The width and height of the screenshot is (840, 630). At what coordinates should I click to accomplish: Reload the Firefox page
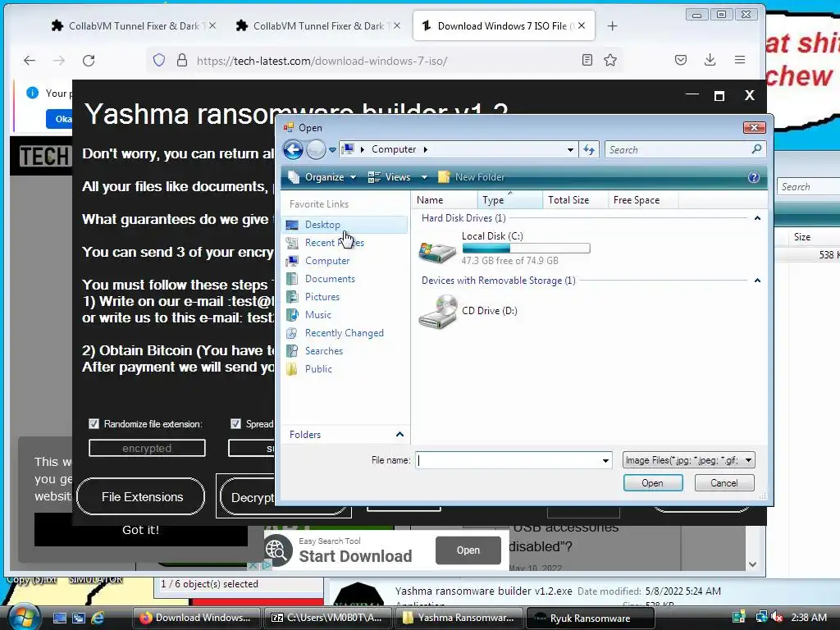89,60
